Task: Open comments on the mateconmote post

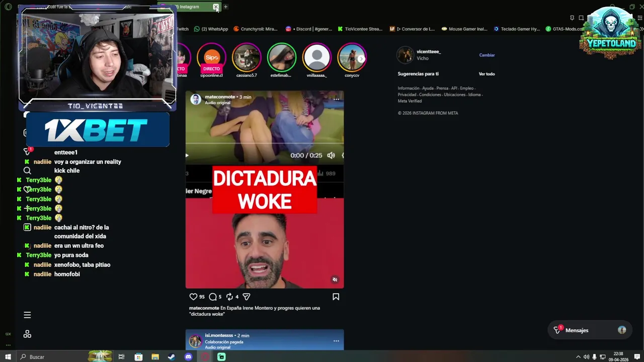Action: click(213, 297)
